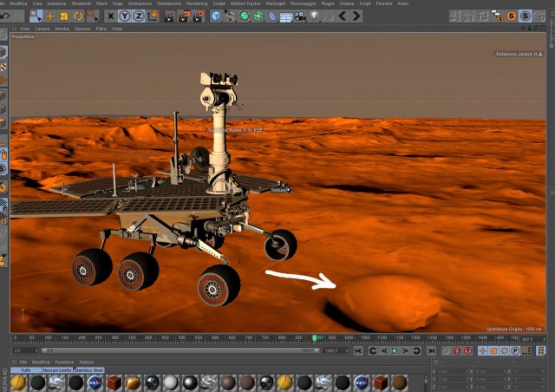Open the MoGraph menu
Image resolution: width=555 pixels, height=392 pixels.
pyautogui.click(x=276, y=3)
